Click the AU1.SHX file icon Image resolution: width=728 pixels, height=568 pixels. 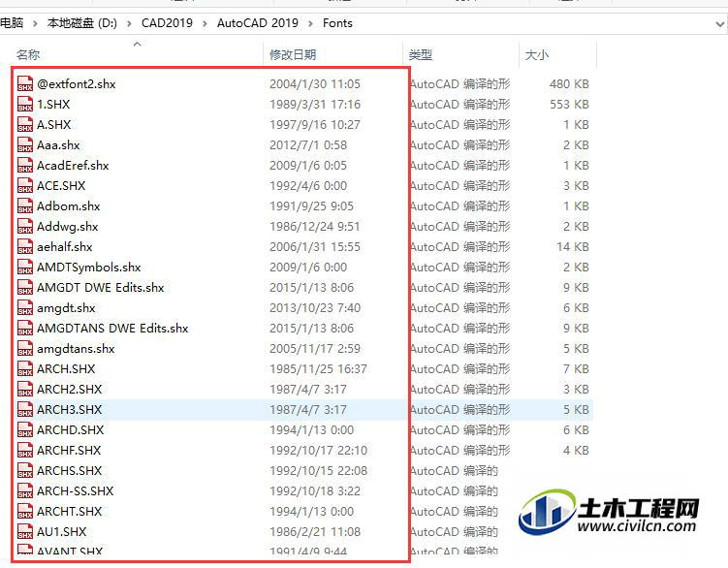(25, 531)
